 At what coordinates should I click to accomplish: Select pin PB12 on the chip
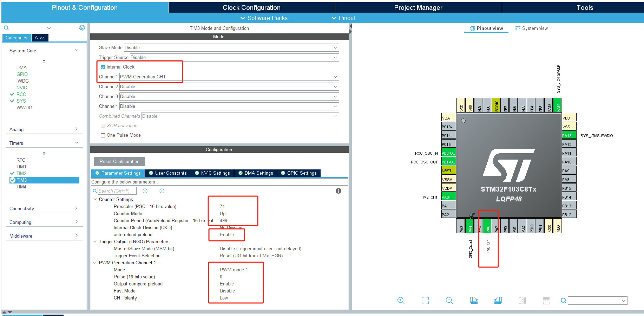click(569, 214)
